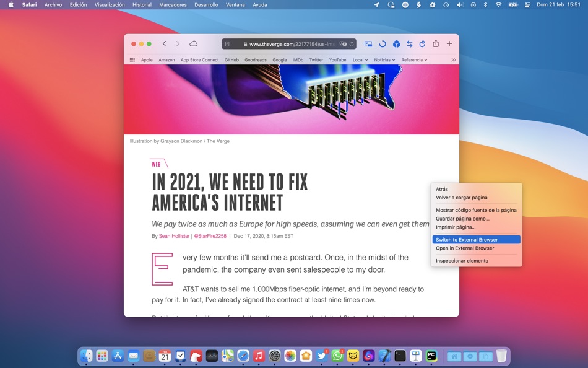Screen dimensions: 588x368
Task: Open Photos app in the Dock
Action: (x=290, y=356)
